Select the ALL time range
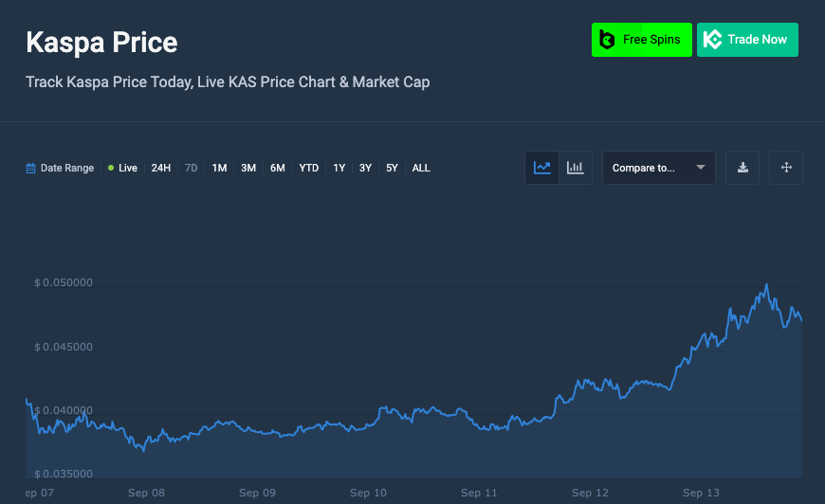The image size is (825, 504). [421, 169]
